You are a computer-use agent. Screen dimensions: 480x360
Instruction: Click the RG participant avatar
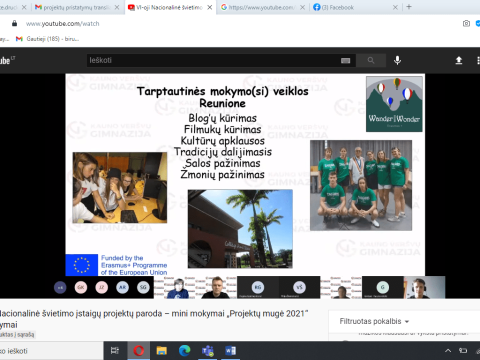pos(258,287)
